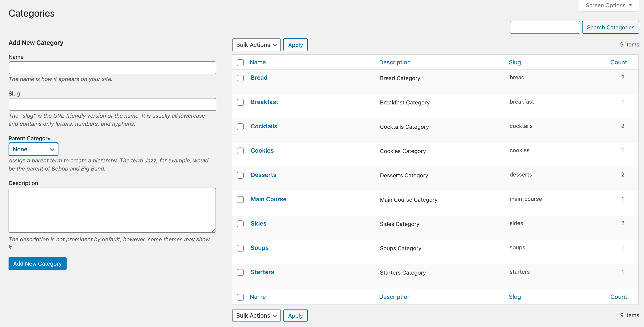Open the Desserts category link

click(263, 175)
